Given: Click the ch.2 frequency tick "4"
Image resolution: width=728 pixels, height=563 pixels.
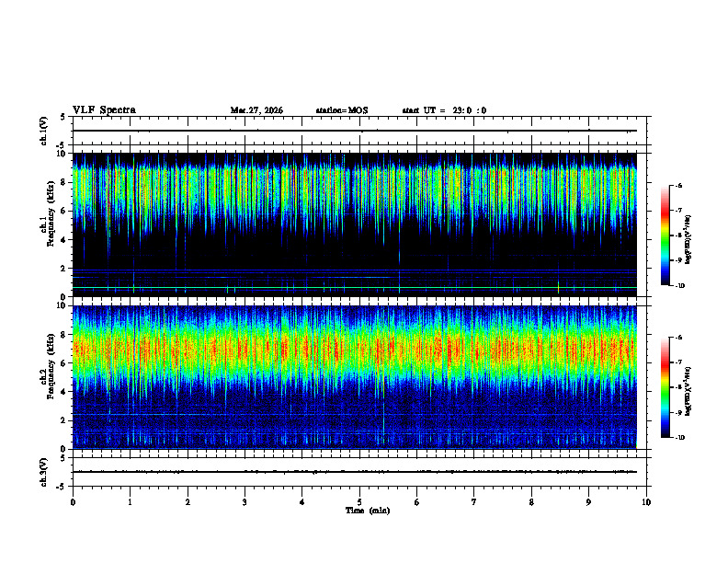Looking at the screenshot, I should [x=64, y=392].
